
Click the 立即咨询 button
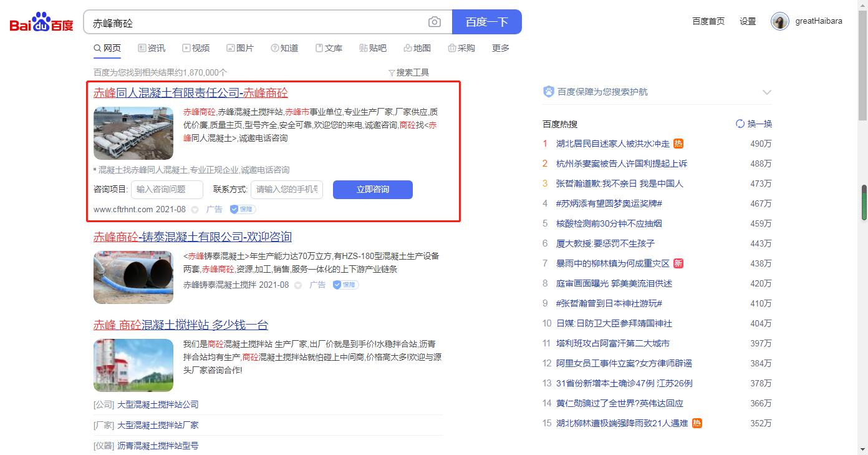coord(373,190)
